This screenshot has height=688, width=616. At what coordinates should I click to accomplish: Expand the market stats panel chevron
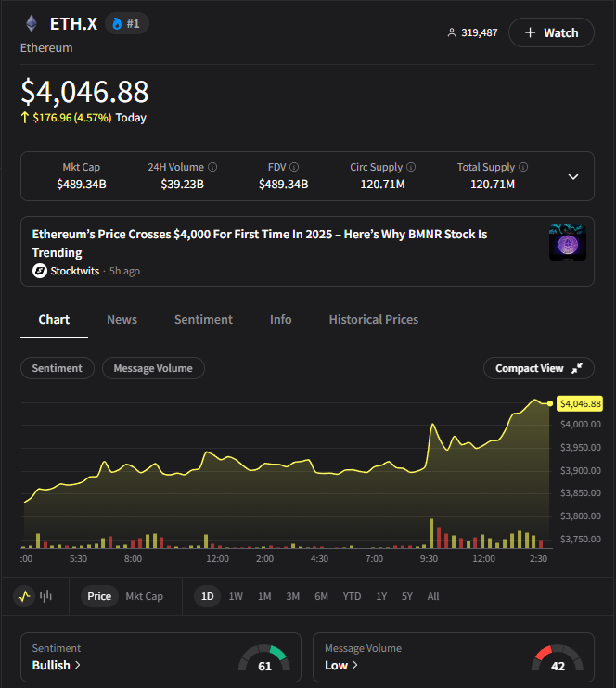[x=573, y=177]
